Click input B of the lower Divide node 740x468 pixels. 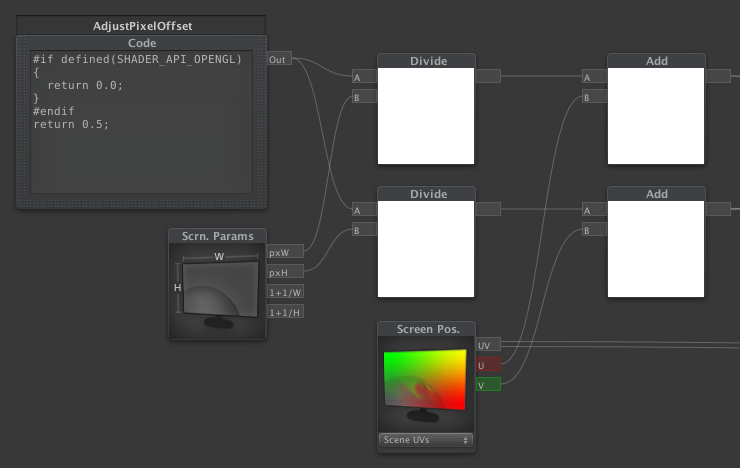coord(363,230)
